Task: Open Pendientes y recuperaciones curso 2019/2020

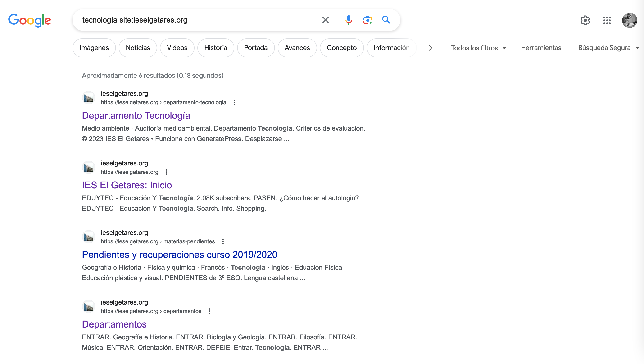Action: pos(180,255)
